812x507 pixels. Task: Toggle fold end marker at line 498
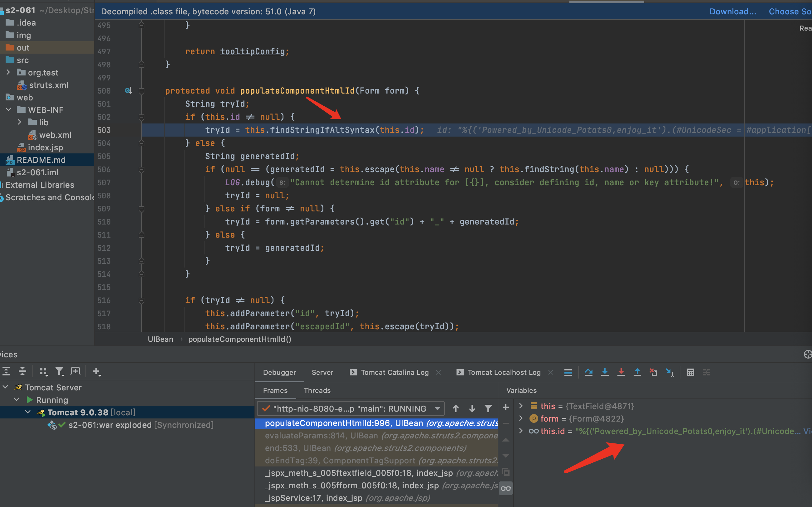(x=142, y=64)
